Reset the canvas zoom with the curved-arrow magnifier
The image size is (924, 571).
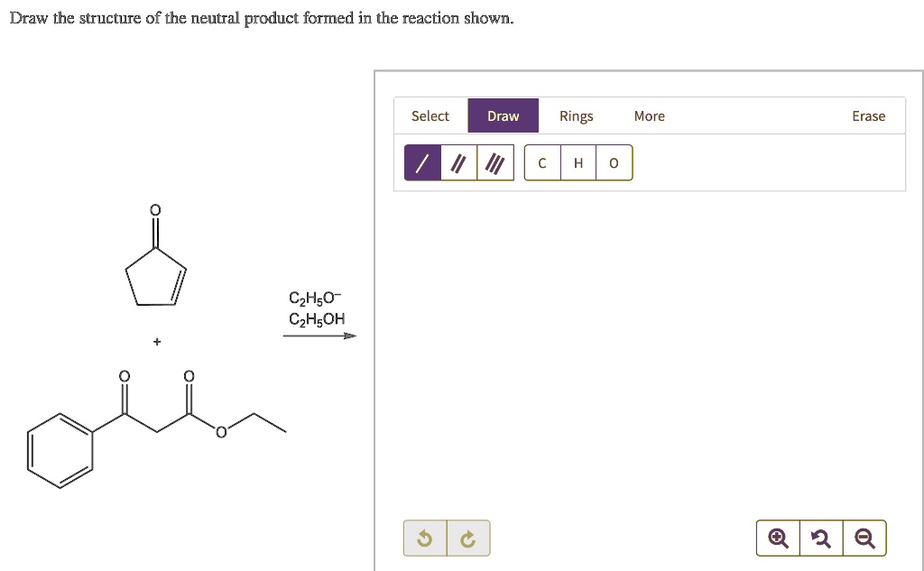[820, 537]
